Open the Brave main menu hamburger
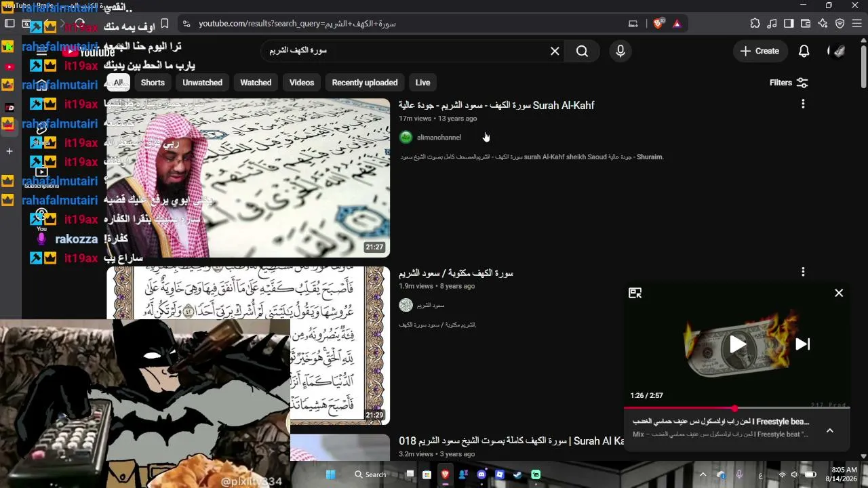This screenshot has height=488, width=868. [856, 24]
